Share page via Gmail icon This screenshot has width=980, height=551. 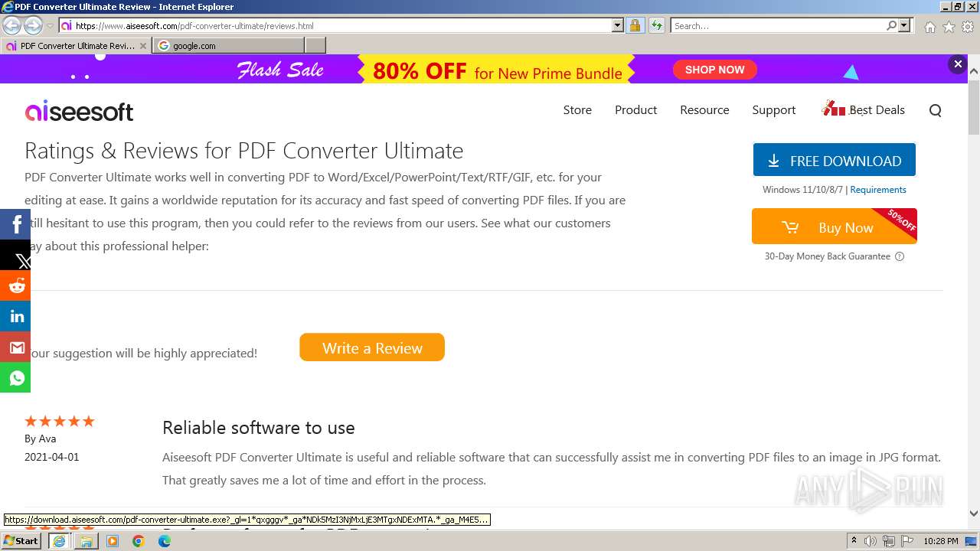click(x=15, y=347)
